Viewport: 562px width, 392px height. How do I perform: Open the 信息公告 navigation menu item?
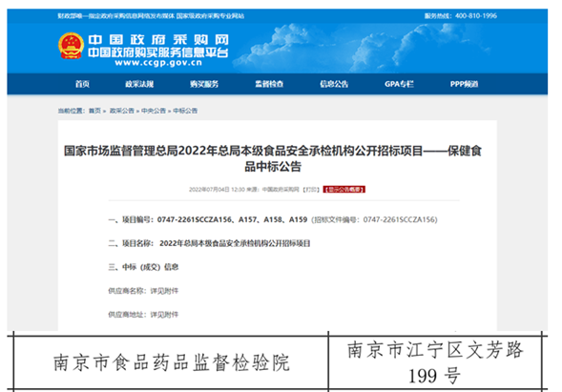334,84
